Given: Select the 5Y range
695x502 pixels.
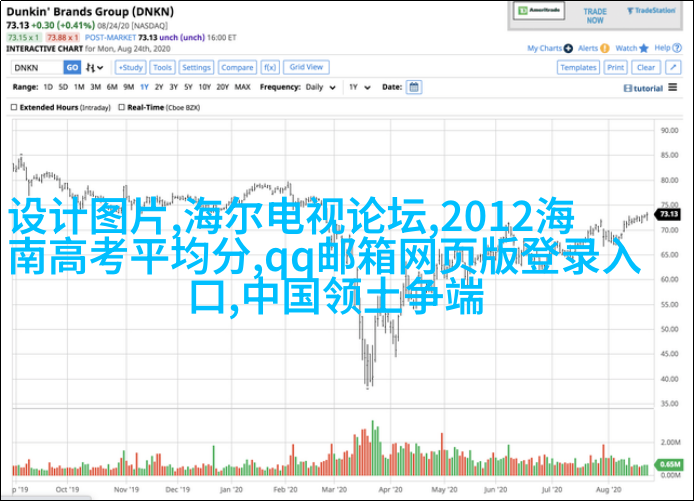Looking at the screenshot, I should click(188, 87).
